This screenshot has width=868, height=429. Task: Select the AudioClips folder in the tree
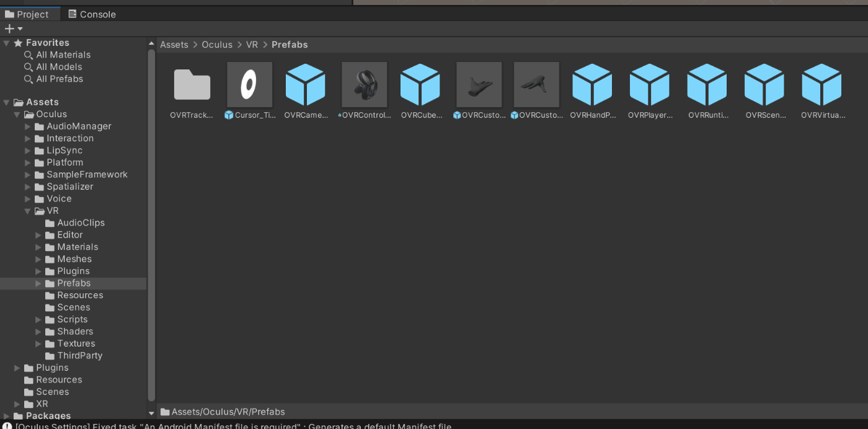tap(74, 223)
